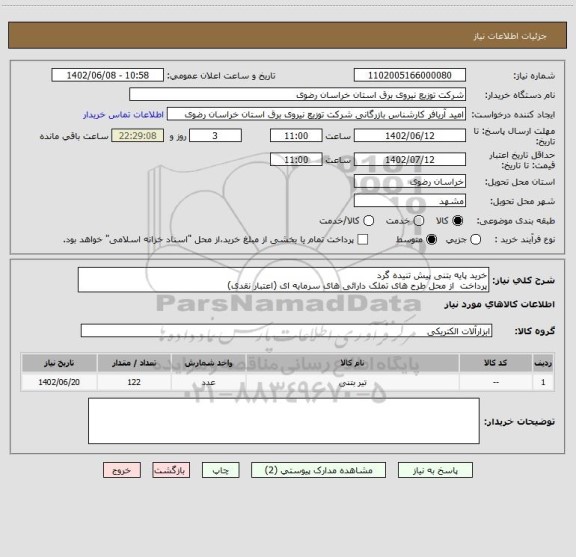Image resolution: width=576 pixels, height=557 pixels.
Task: Click the تعداد / مقدار column header
Action: (134, 363)
